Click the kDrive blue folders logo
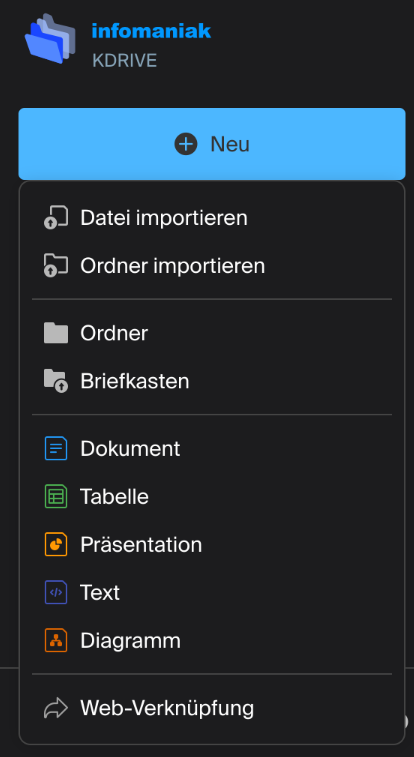 (50, 39)
